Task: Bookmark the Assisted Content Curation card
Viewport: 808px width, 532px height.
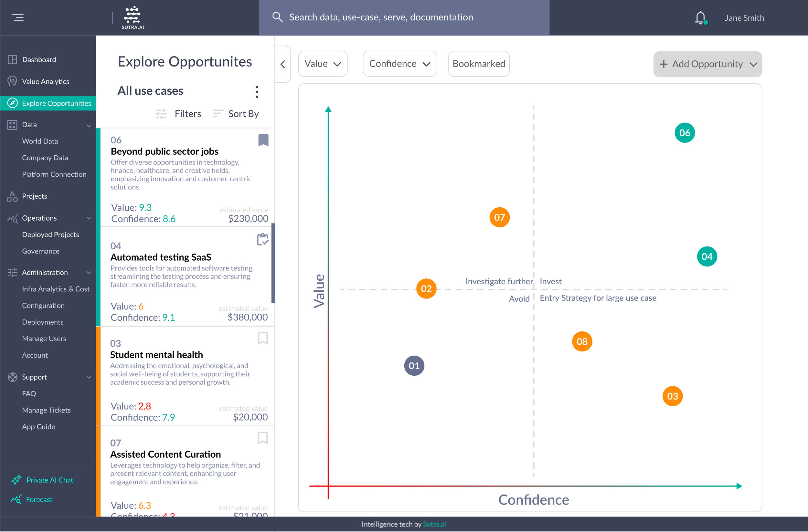Action: (262, 438)
